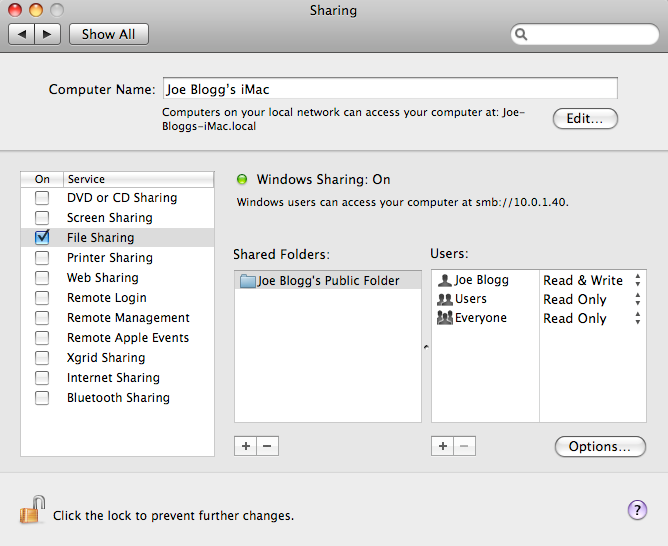Click the lock icon to prevent changes

(x=32, y=510)
